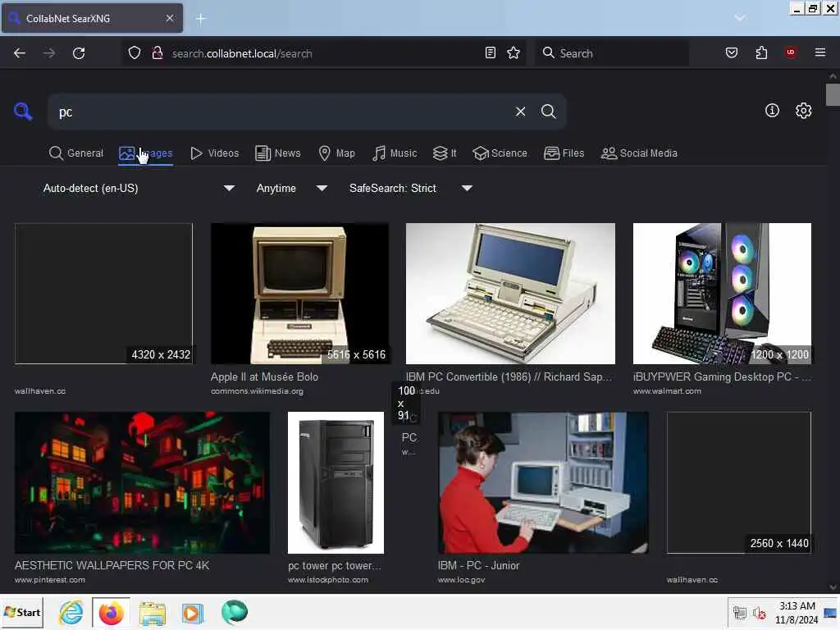Viewport: 840px width, 630px height.
Task: Click the page scrollbar thumb
Action: 833,95
